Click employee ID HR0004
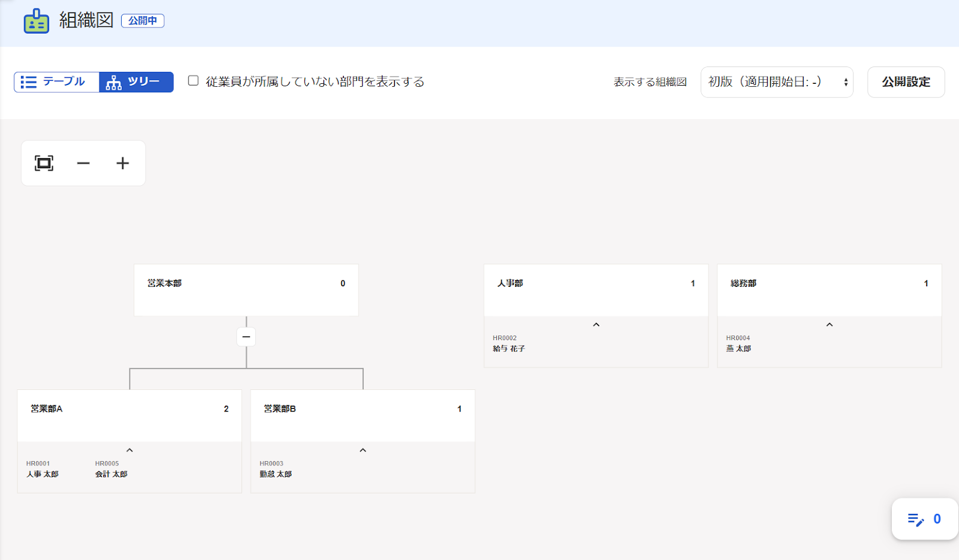This screenshot has height=560, width=959. pyautogui.click(x=738, y=338)
